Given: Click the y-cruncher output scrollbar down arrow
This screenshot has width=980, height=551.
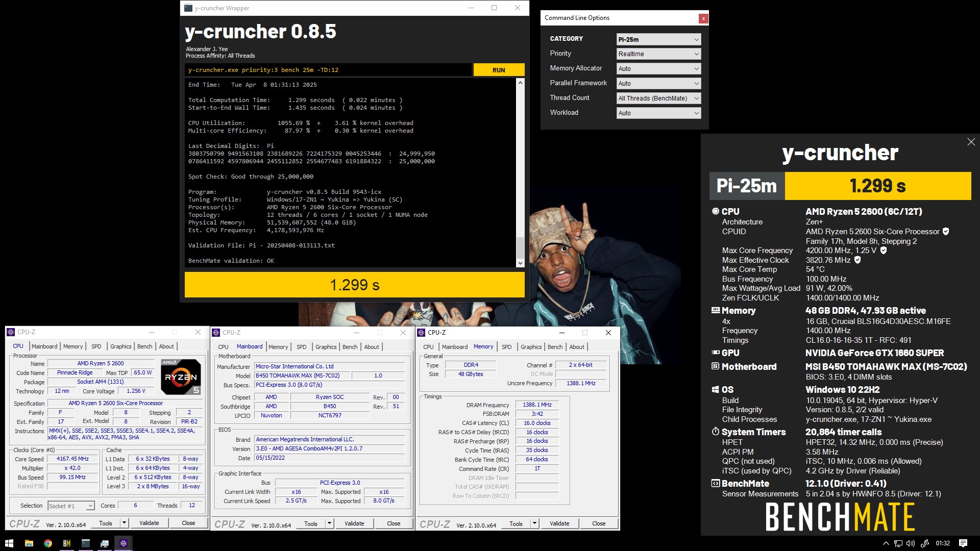Looking at the screenshot, I should point(520,263).
